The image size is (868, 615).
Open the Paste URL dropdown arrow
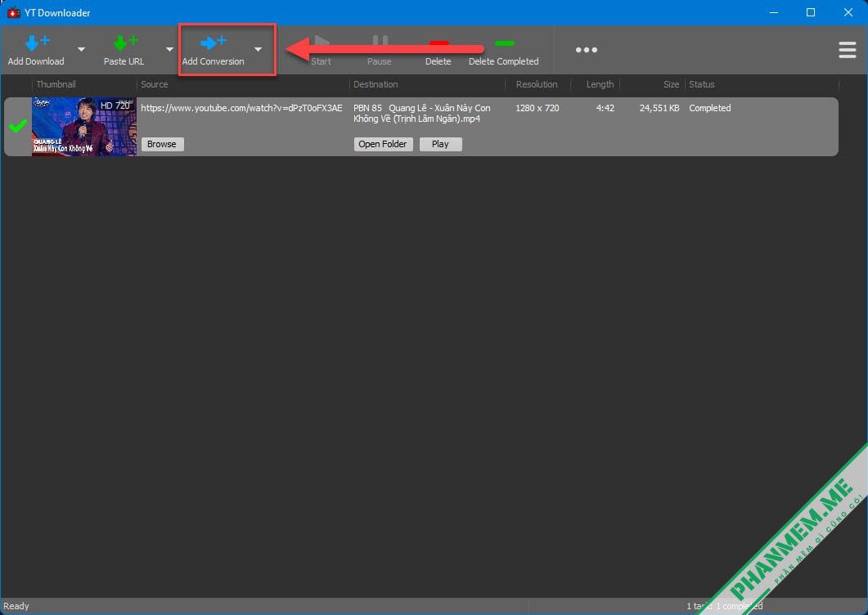point(169,49)
